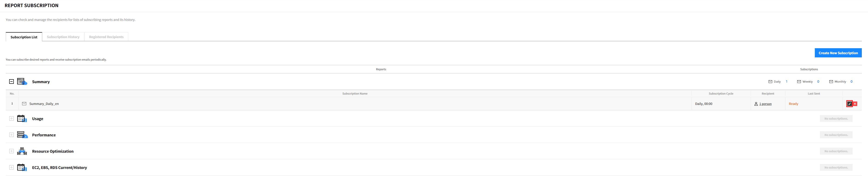Click the Performance report icon
Image resolution: width=868 pixels, height=177 pixels.
point(22,135)
